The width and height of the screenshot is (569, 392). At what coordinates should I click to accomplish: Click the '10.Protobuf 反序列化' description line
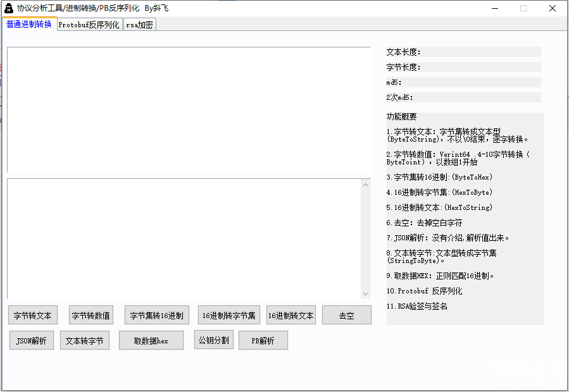[x=424, y=291]
